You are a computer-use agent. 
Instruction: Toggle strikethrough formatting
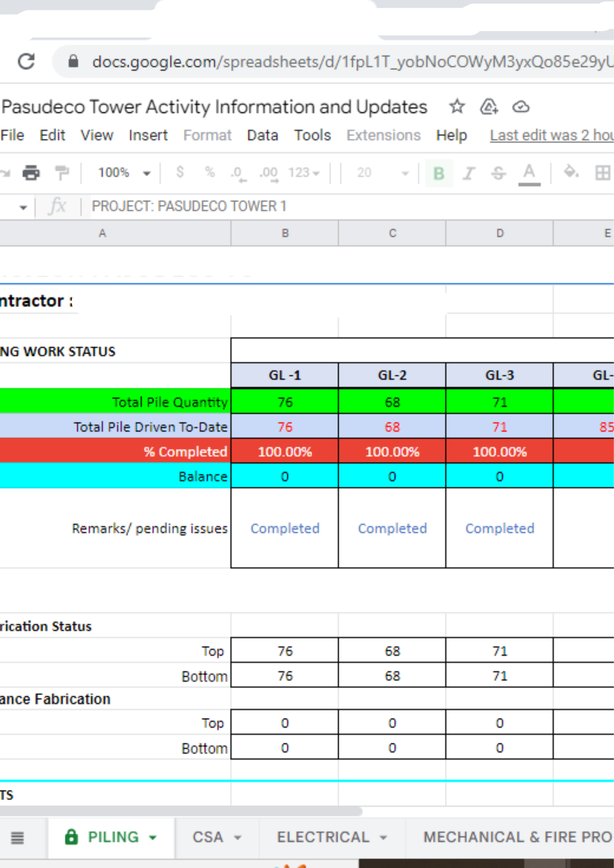498,173
